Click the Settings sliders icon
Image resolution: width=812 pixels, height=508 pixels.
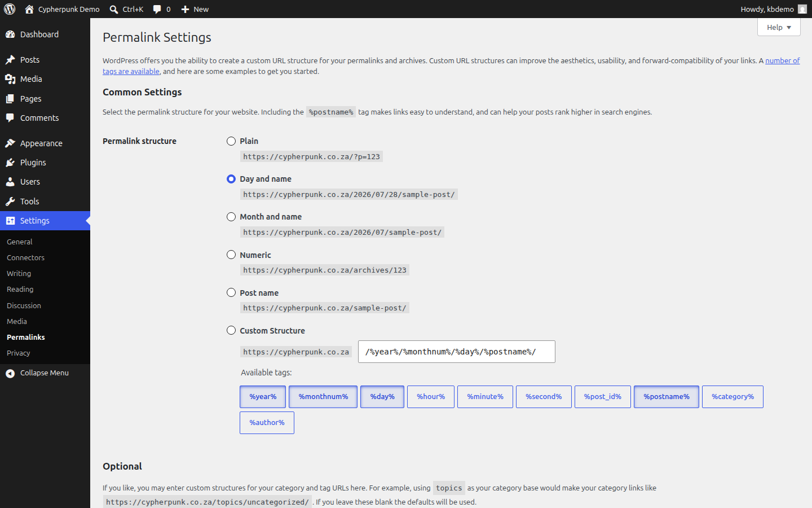point(10,221)
